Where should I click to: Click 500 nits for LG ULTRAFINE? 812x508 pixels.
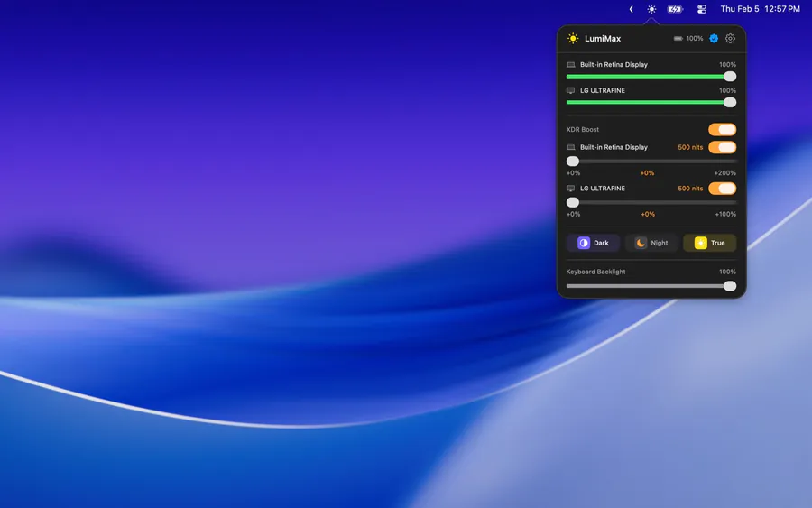690,189
